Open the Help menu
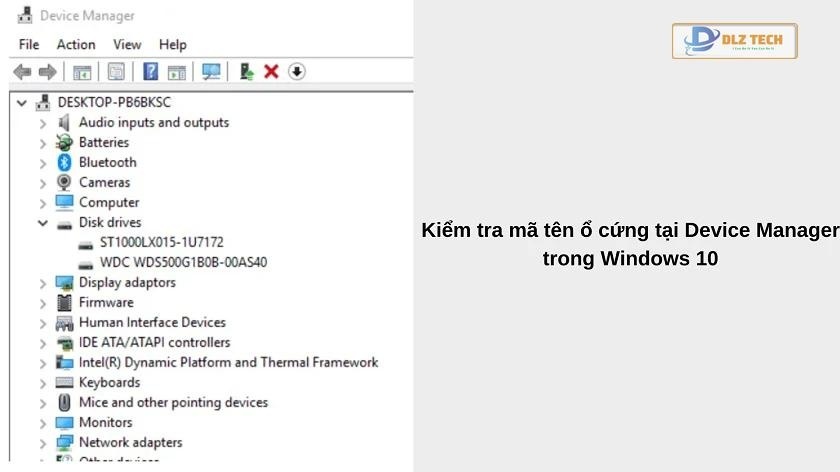This screenshot has width=840, height=472. pyautogui.click(x=172, y=44)
